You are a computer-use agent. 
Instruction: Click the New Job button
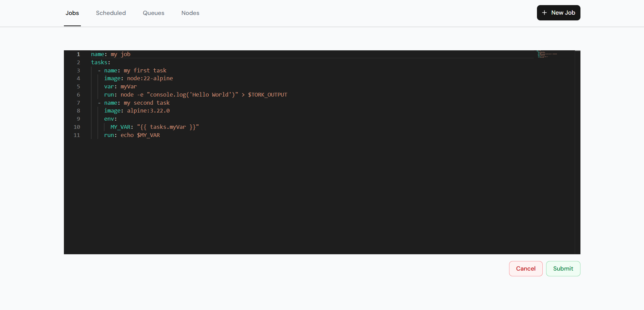pyautogui.click(x=558, y=13)
